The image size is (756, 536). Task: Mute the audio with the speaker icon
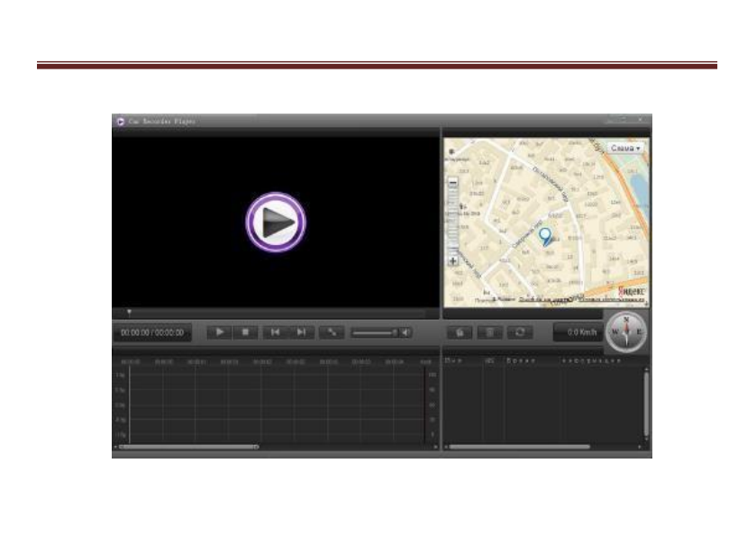[406, 332]
